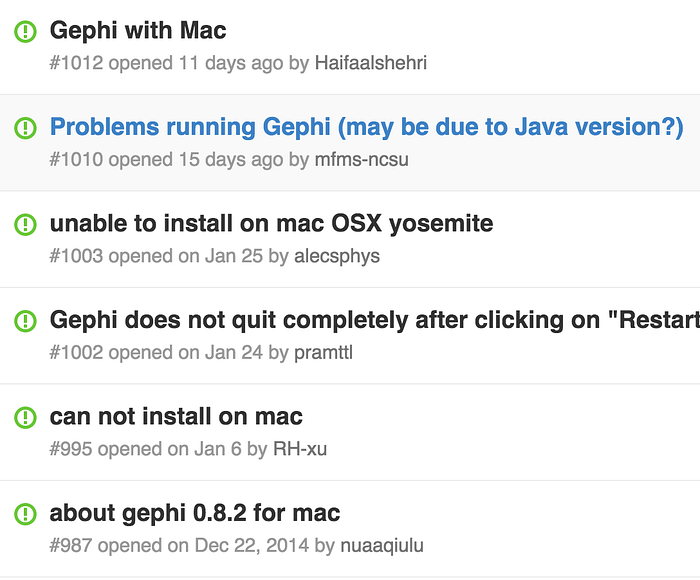Click text #1003 opened on Jan 25

[156, 256]
